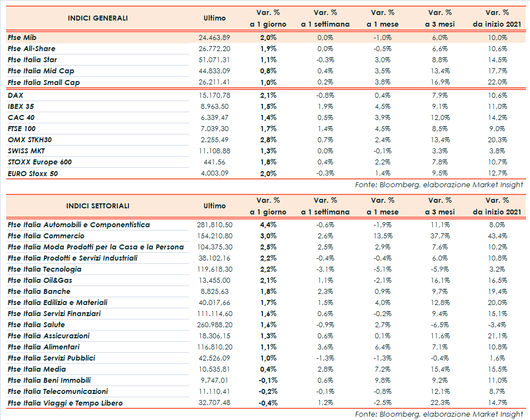Click the DAX index name
The width and height of the screenshot is (530, 420).
(x=15, y=95)
